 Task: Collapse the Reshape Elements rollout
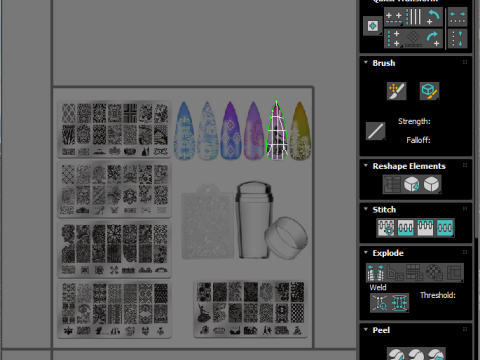366,165
